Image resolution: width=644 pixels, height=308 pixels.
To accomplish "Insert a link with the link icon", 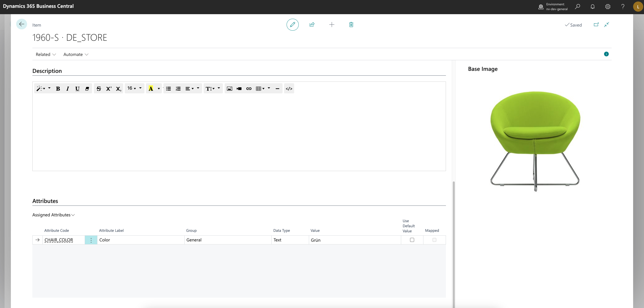I will [249, 89].
